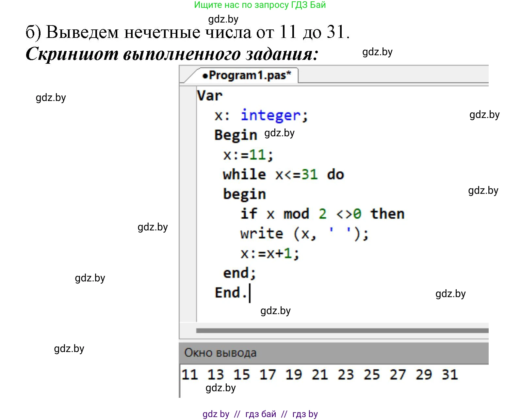Click the capitalized Begin keyword of the program
The width and height of the screenshot is (521, 420).
(236, 135)
